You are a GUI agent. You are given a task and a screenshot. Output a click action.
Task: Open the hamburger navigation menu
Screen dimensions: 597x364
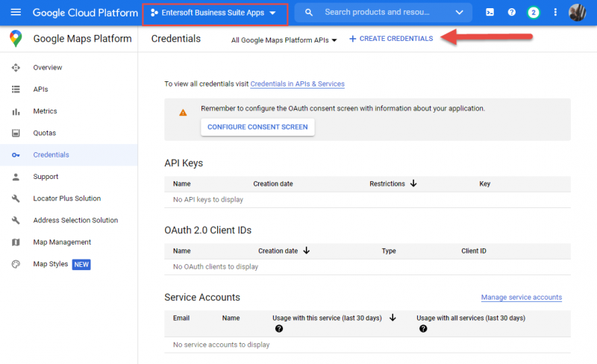16,12
